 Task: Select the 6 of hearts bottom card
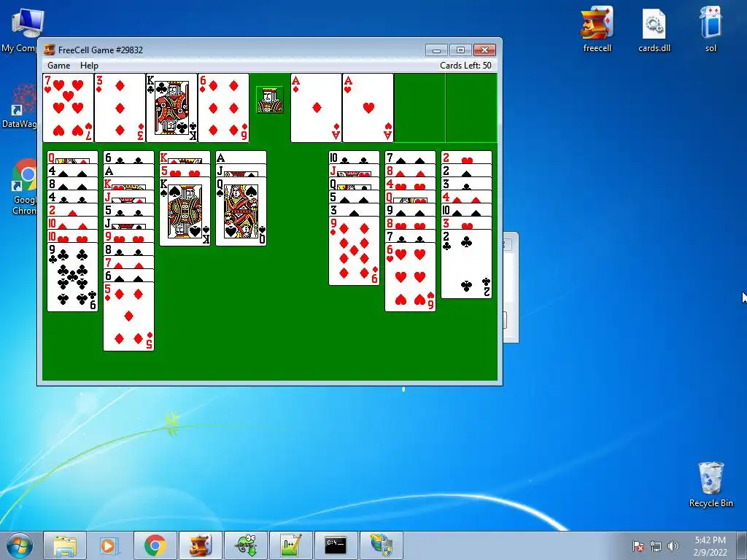[410, 277]
